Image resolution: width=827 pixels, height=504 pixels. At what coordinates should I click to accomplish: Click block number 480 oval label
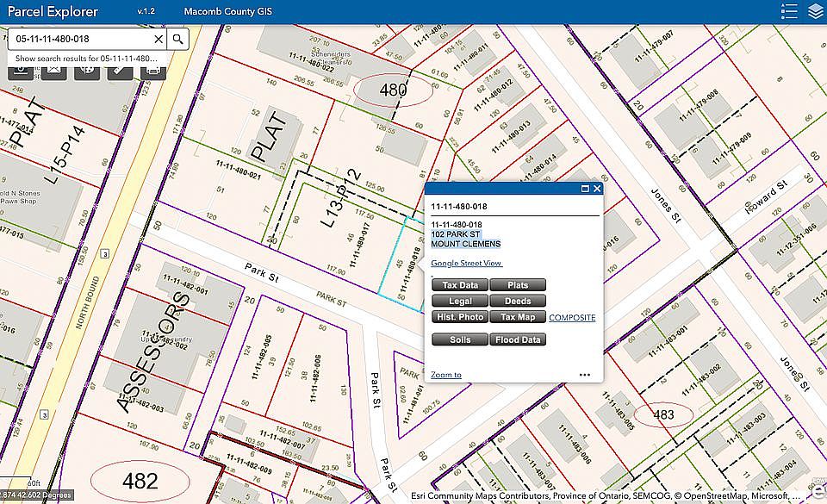pos(393,90)
